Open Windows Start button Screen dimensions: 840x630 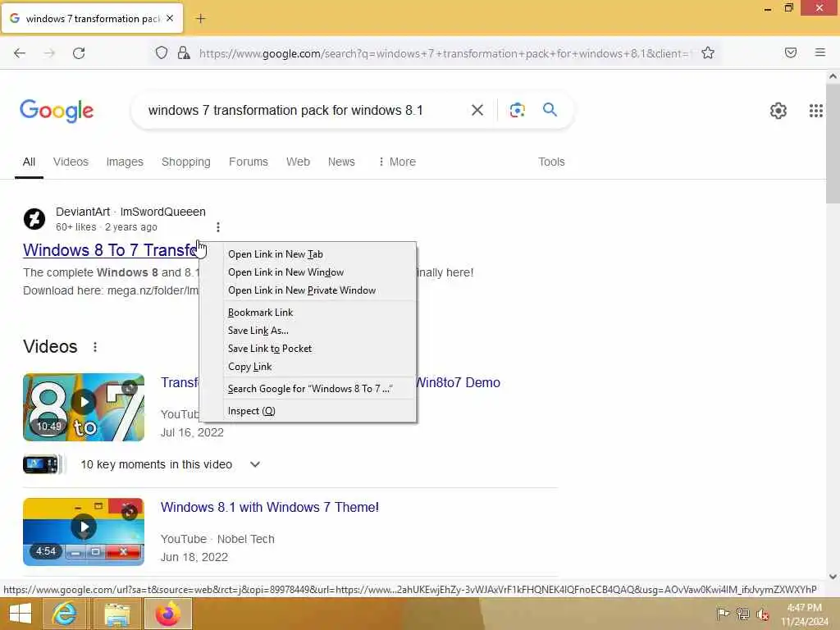[21, 614]
